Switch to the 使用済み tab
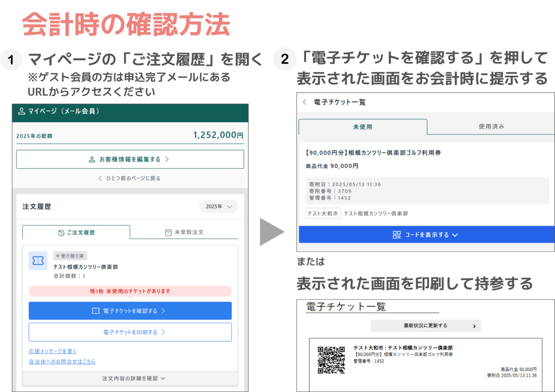The image size is (555, 392). (491, 127)
